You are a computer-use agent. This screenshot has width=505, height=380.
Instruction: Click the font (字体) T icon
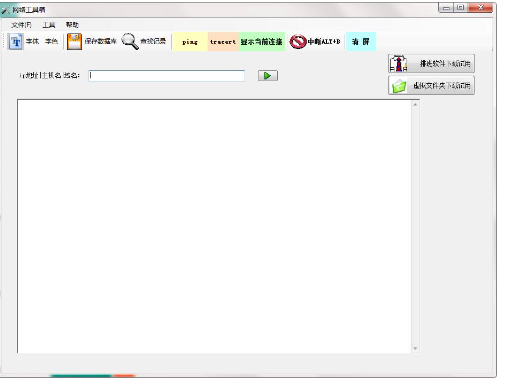point(16,42)
